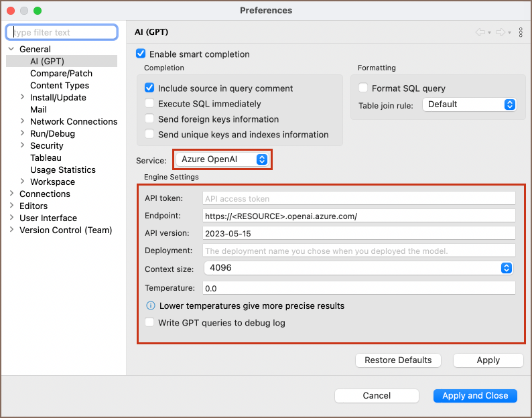Expand the Connections tree node
Viewport: 532px width, 418px height.
tap(12, 194)
